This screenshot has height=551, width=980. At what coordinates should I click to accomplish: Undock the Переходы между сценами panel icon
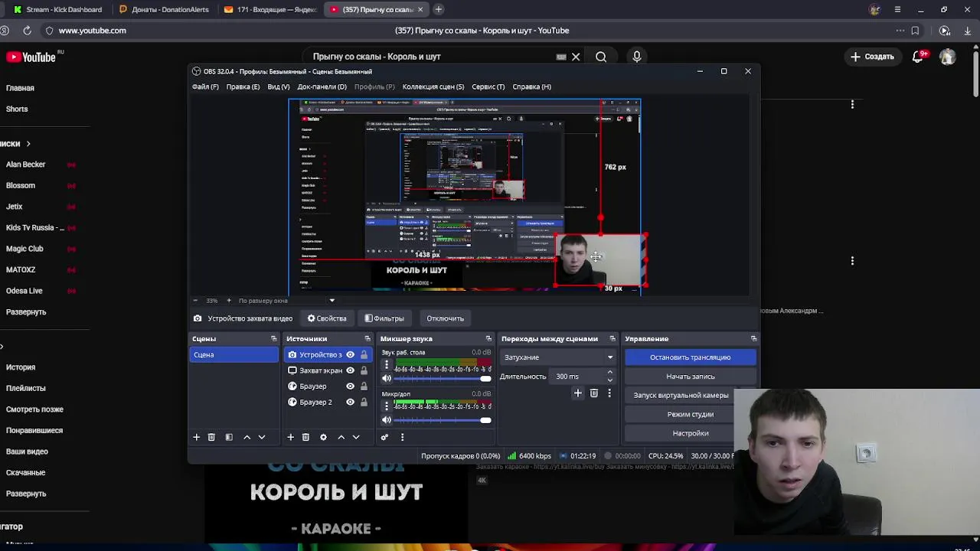click(612, 338)
